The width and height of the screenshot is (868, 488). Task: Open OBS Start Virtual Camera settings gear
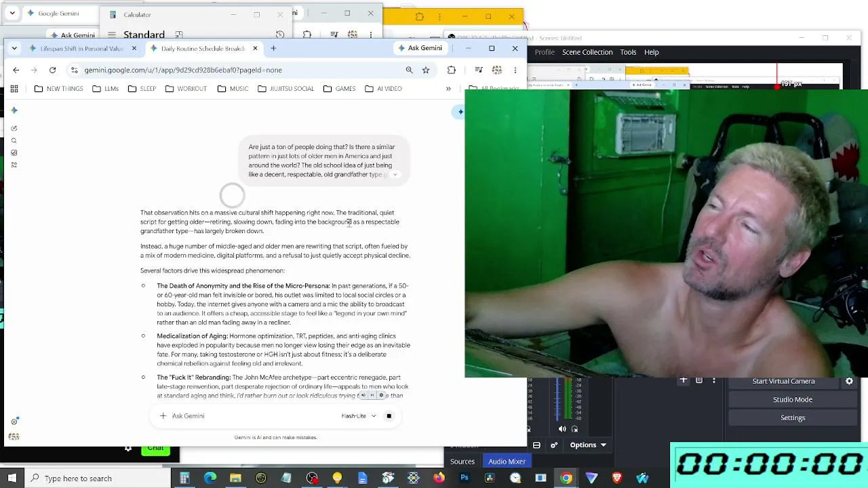[849, 382]
